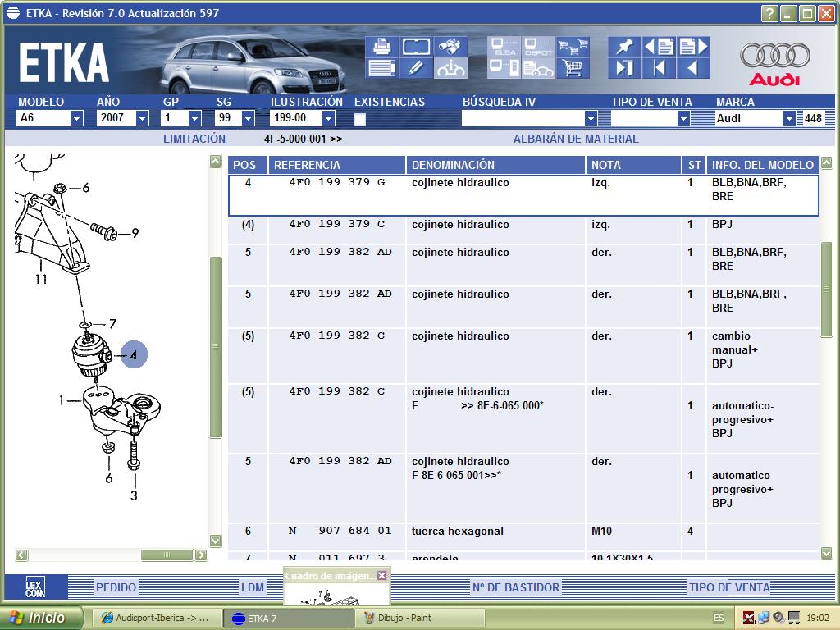Go to previous page document icon

(659, 47)
